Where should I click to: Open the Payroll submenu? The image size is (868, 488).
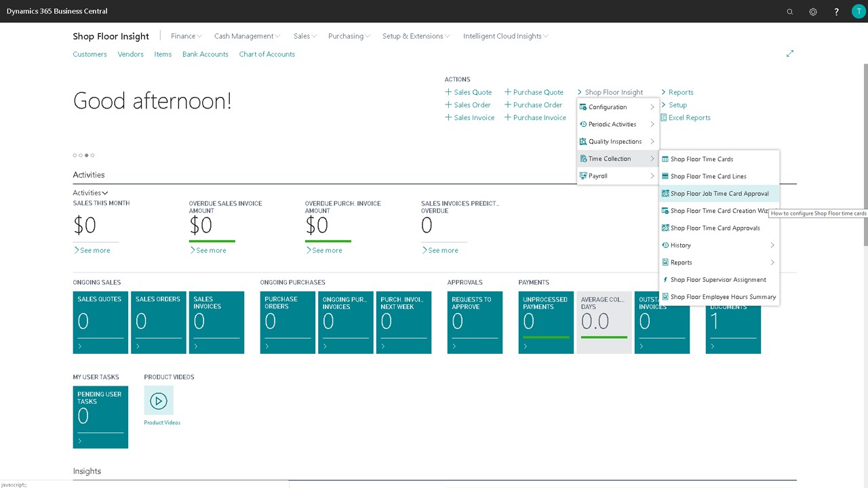(618, 176)
